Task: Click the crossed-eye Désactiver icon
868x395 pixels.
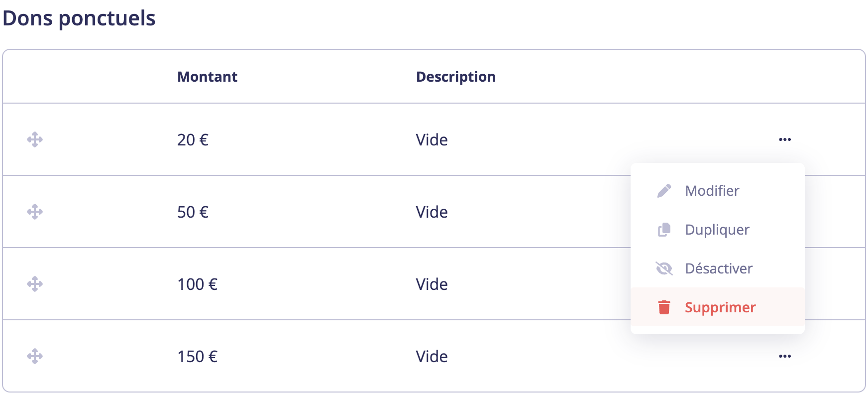Action: (664, 268)
